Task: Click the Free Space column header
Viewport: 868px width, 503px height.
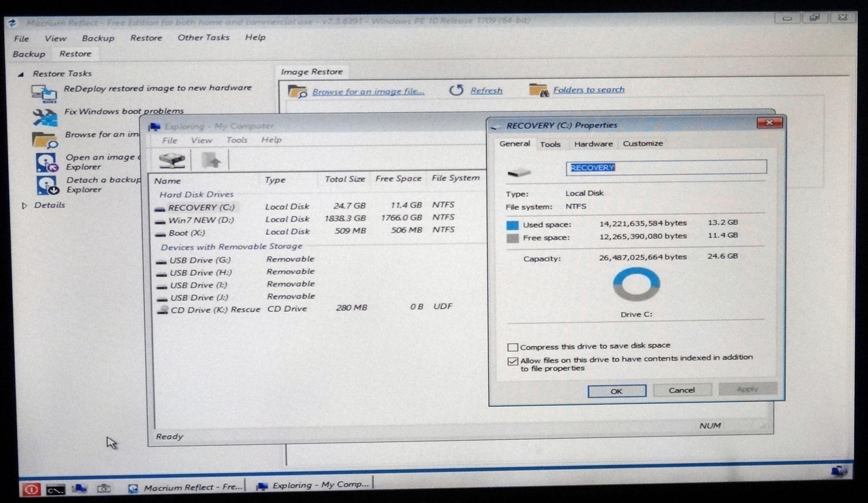Action: tap(399, 179)
